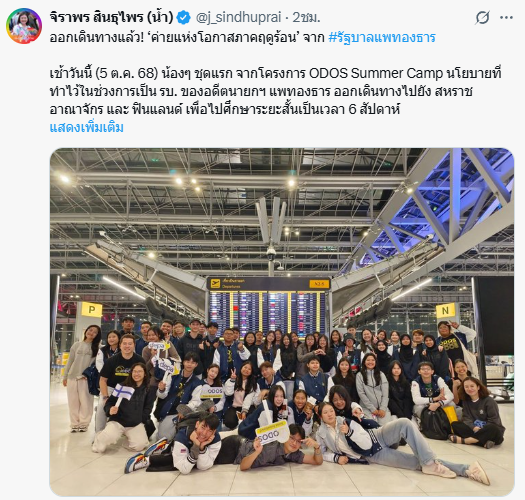525x500 pixels.
Task: Click the yellow N pillar sign in photo
Action: [x=446, y=310]
